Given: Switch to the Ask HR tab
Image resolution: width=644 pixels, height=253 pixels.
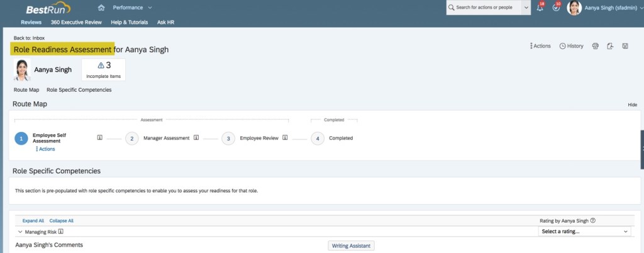Looking at the screenshot, I should coord(166,22).
